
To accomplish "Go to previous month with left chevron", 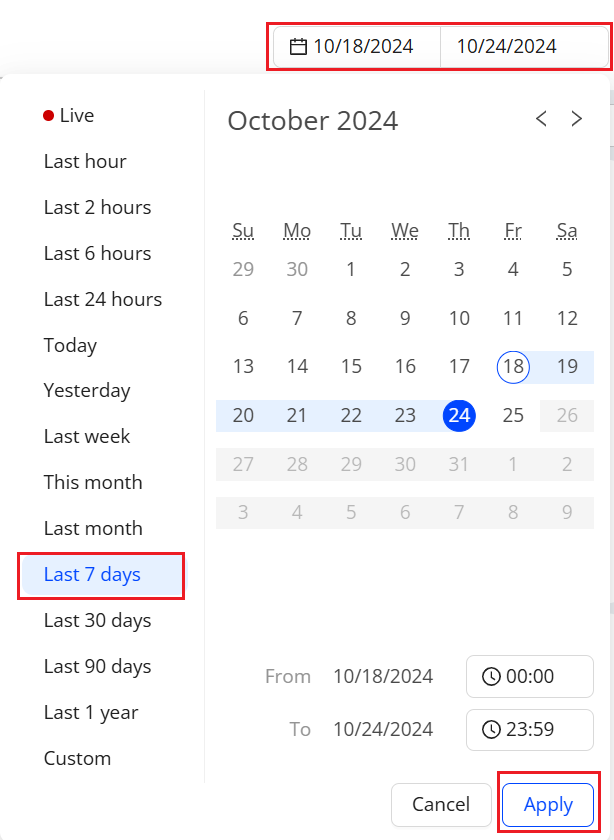I will click(x=541, y=118).
